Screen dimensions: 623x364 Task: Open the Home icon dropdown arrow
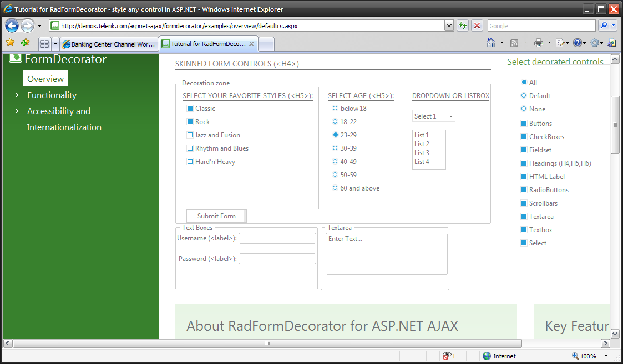tap(502, 43)
